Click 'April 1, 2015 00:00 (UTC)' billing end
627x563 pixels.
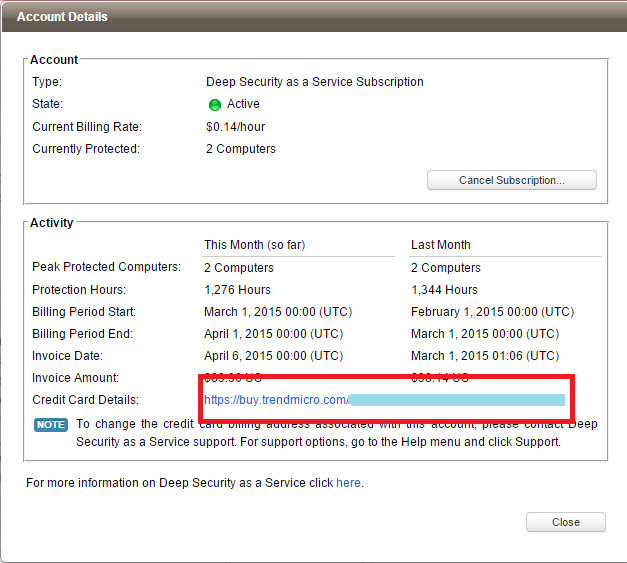(x=274, y=333)
